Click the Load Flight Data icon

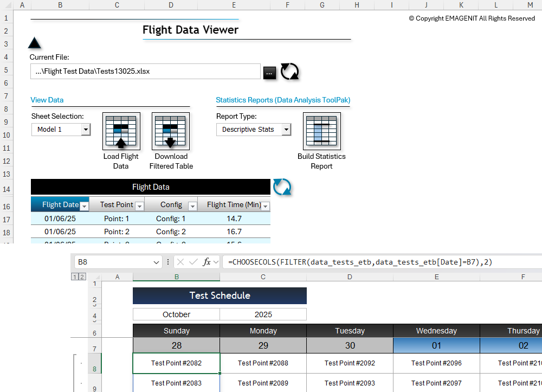[121, 131]
